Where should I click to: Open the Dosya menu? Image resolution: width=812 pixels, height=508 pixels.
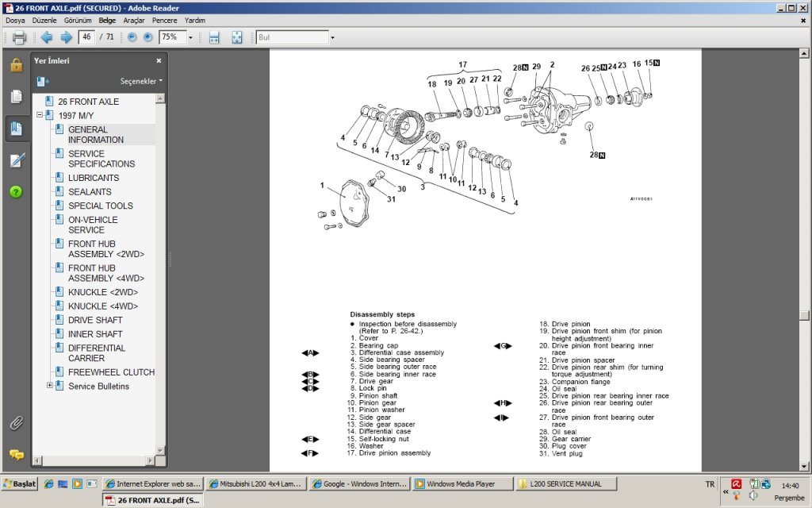click(15, 20)
